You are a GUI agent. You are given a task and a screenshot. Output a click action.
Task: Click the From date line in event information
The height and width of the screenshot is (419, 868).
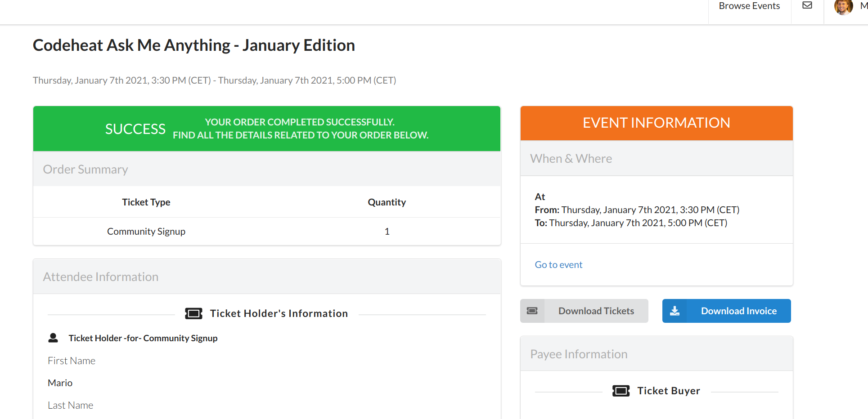pos(637,209)
